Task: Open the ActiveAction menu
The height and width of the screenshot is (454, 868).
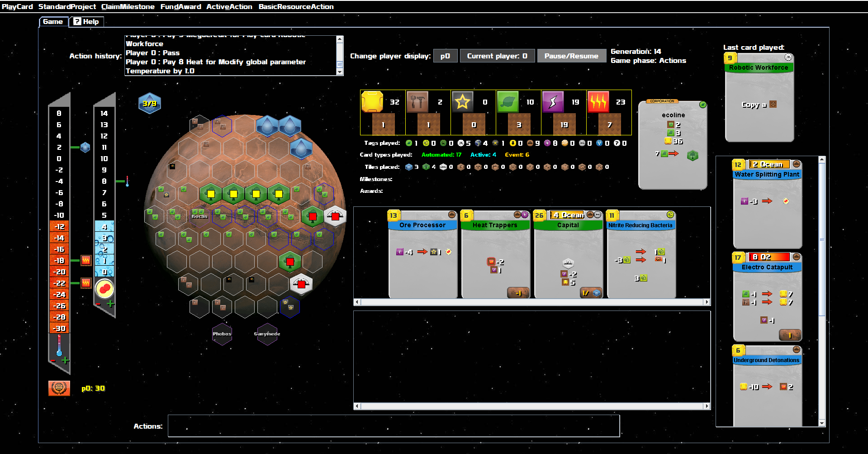Action: 229,6
